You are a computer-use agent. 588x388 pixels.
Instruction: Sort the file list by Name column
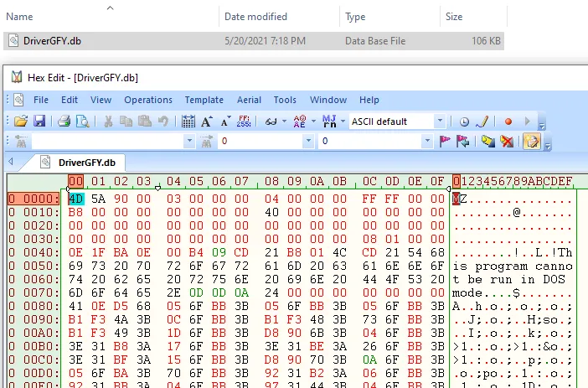(x=19, y=17)
